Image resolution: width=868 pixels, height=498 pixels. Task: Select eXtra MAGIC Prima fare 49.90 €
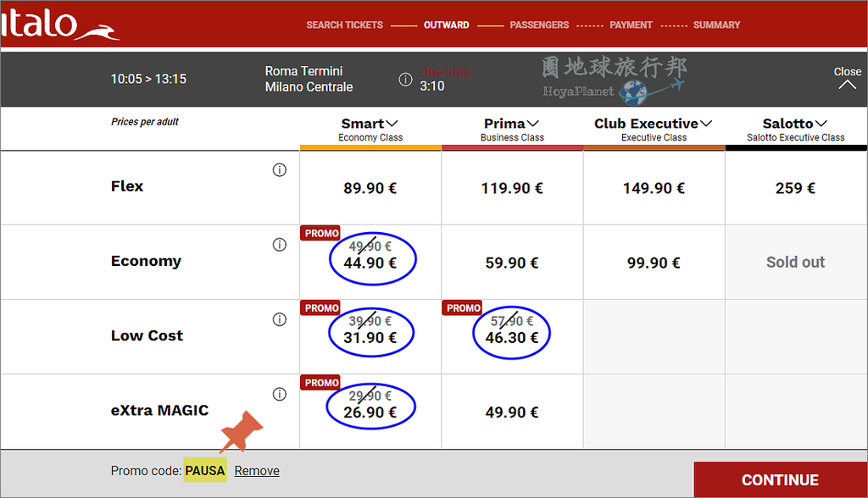[x=512, y=412]
